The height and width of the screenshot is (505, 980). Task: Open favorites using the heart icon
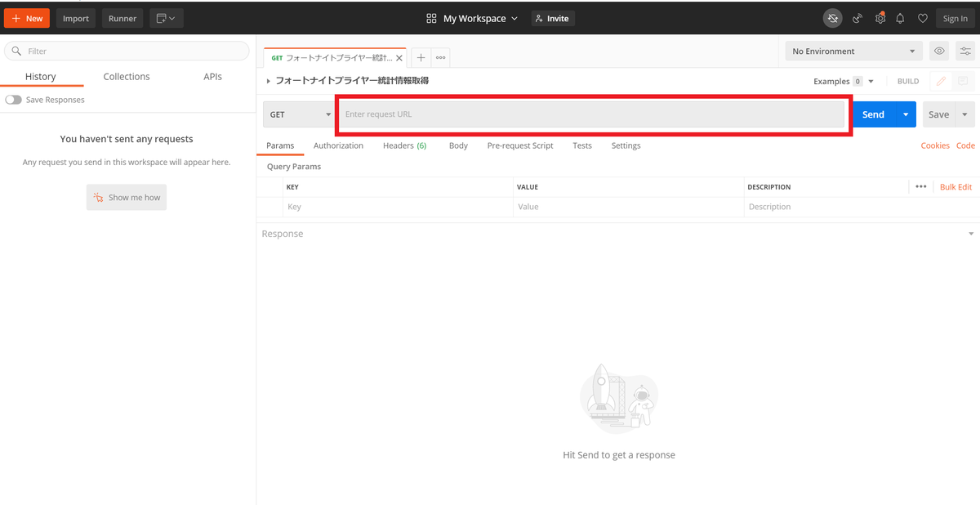[922, 18]
